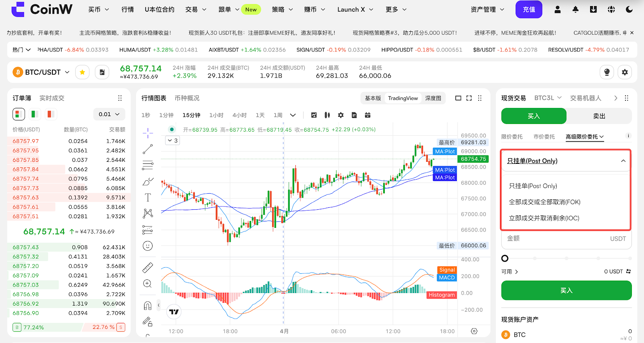
Task: Open the chart patterns tool
Action: pos(148,213)
